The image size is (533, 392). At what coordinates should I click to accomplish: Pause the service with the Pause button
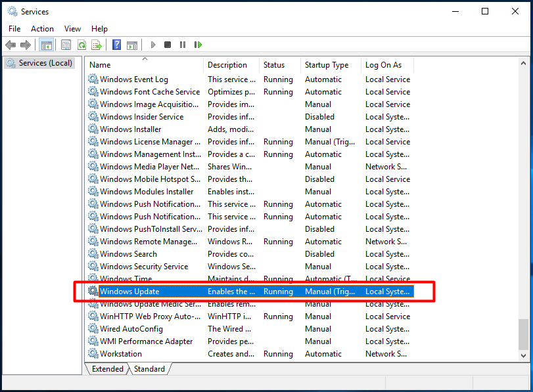[183, 45]
